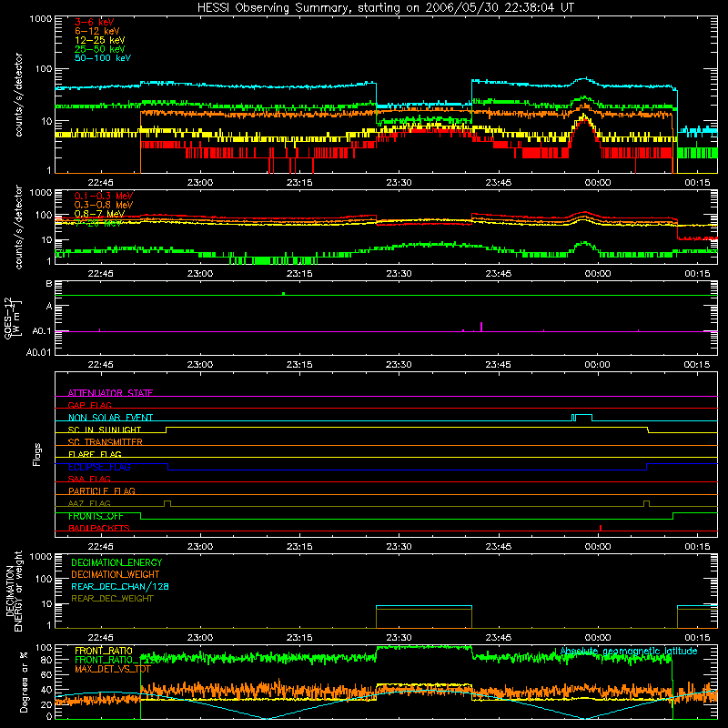Select the DECIMATION_WEIGHT legend entry
The image size is (728, 728).
pos(116,574)
